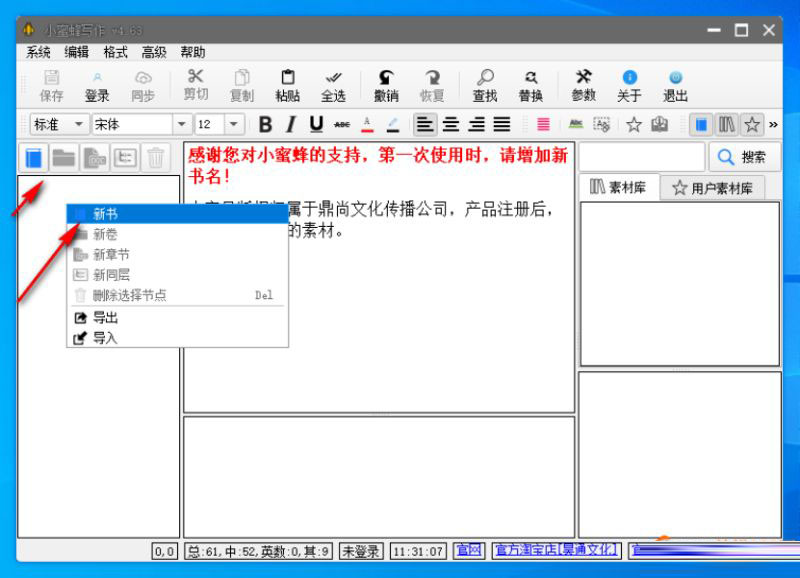This screenshot has width=800, height=578.
Task: Open the 帮助 menu
Action: pyautogui.click(x=193, y=52)
